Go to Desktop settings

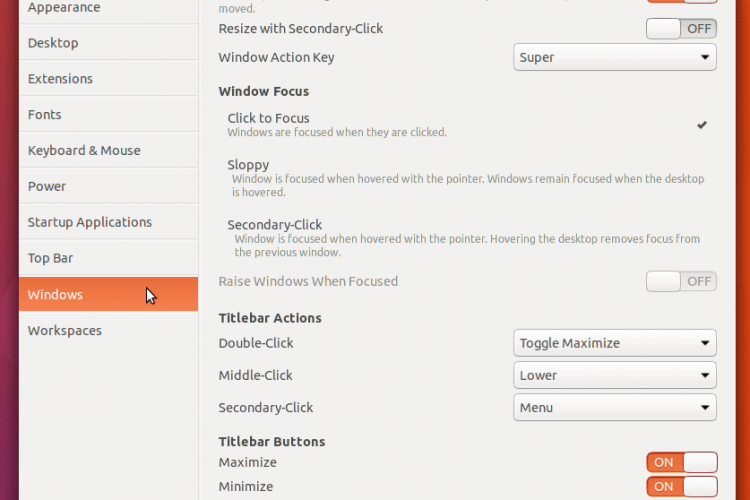(109, 43)
